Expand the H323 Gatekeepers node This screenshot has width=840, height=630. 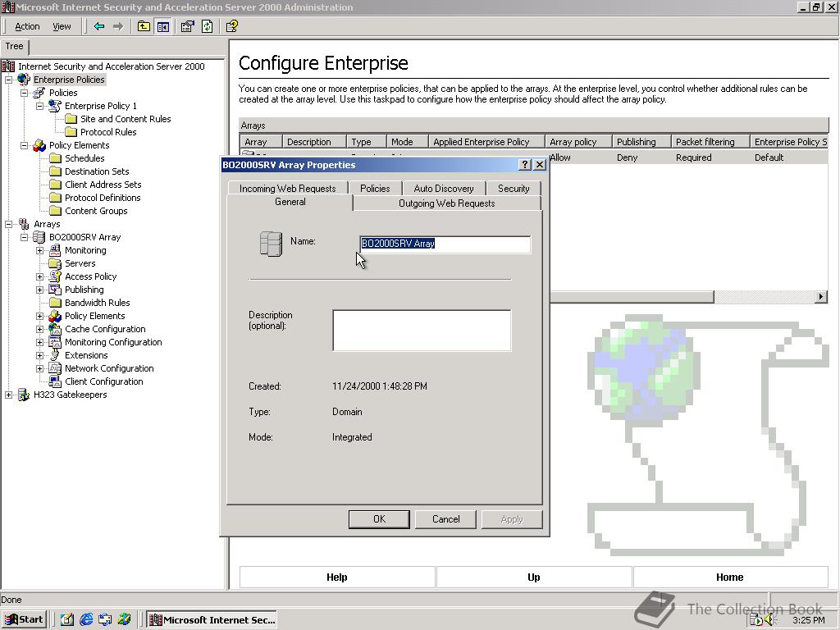point(8,395)
